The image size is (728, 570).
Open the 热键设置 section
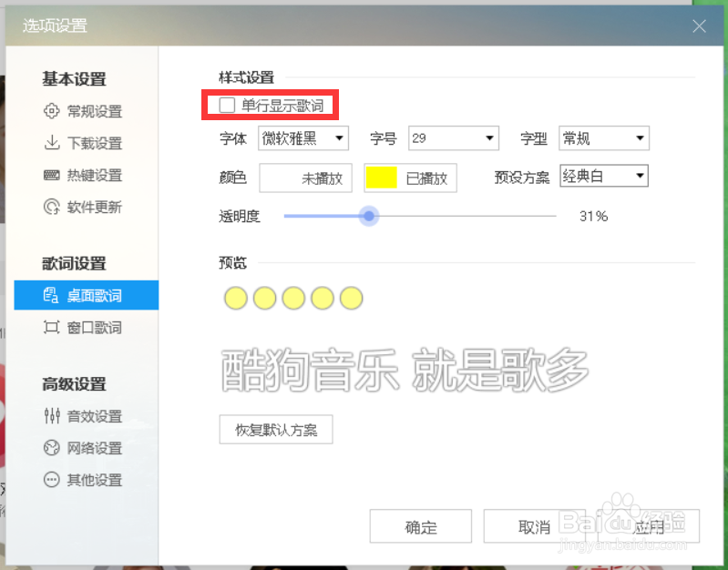(87, 175)
